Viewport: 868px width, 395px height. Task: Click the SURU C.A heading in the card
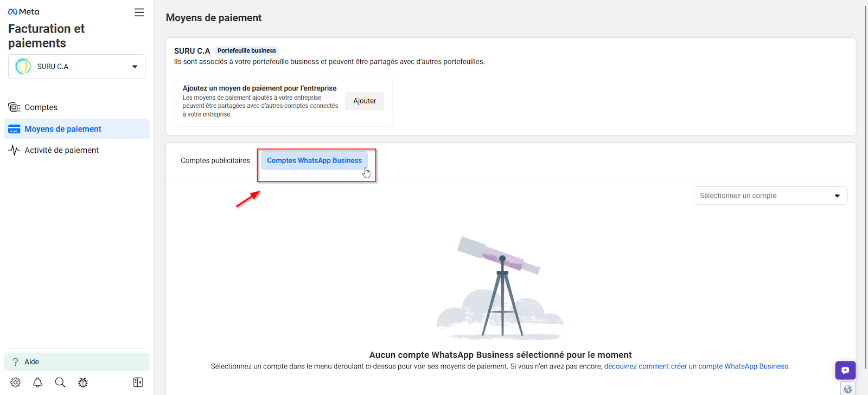pos(192,51)
